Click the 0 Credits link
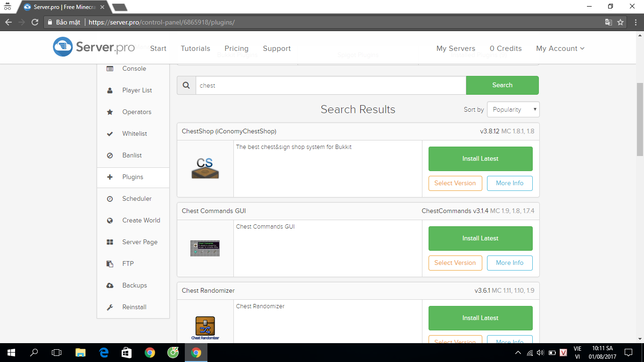644x362 pixels. point(506,49)
